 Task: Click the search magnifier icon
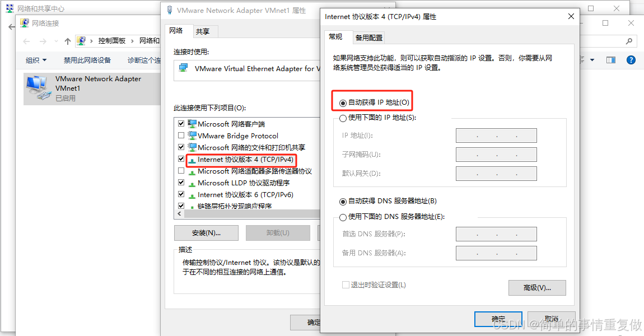pyautogui.click(x=629, y=41)
